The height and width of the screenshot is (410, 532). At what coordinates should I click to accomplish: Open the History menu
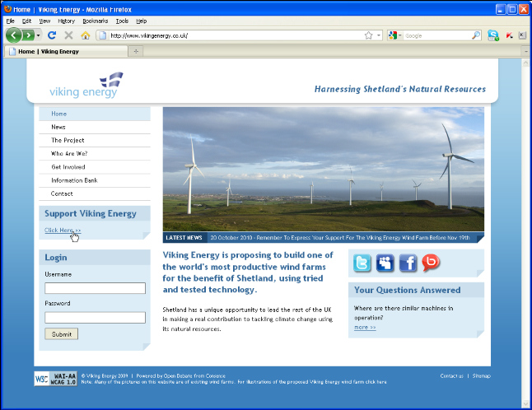[66, 21]
